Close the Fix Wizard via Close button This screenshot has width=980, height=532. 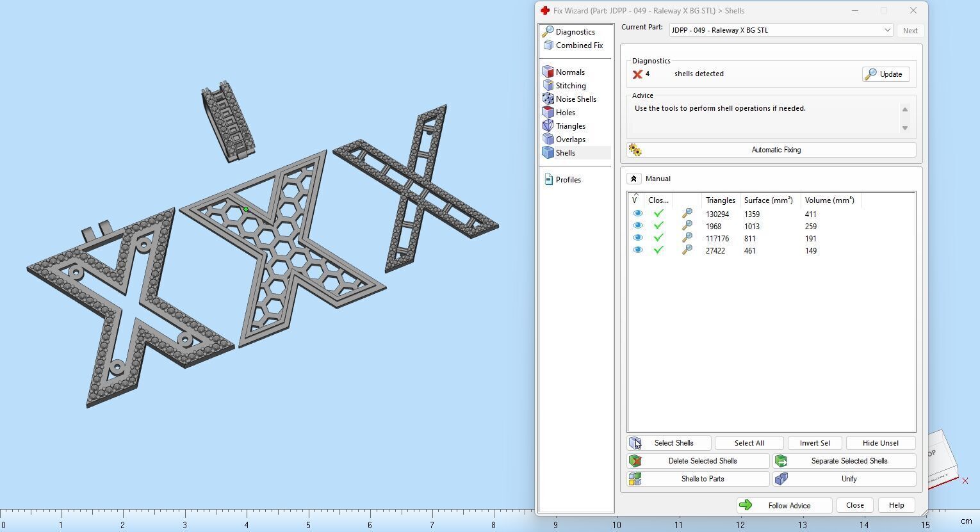coord(854,505)
